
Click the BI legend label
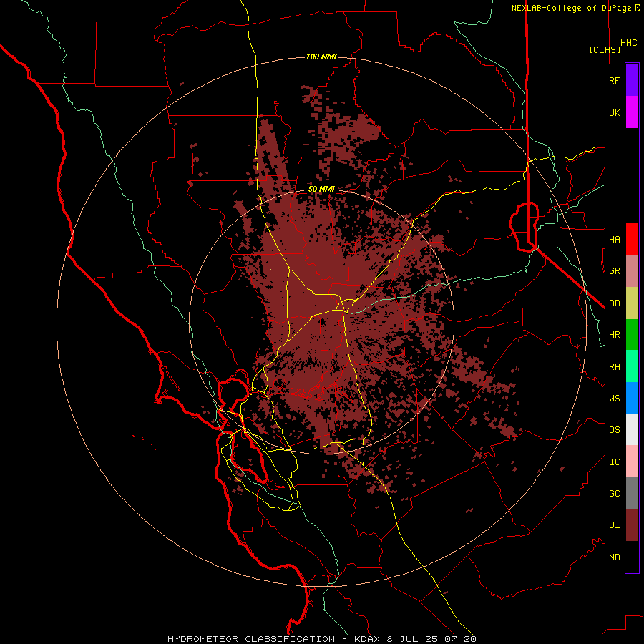pos(614,525)
